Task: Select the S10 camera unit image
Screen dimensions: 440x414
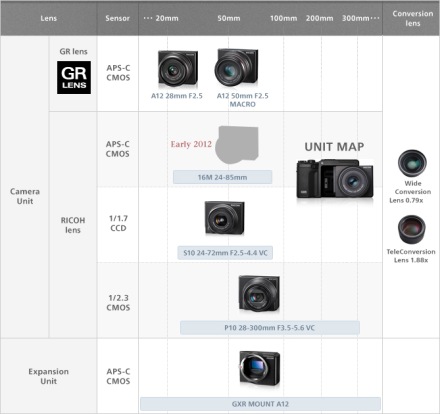Action: point(224,218)
